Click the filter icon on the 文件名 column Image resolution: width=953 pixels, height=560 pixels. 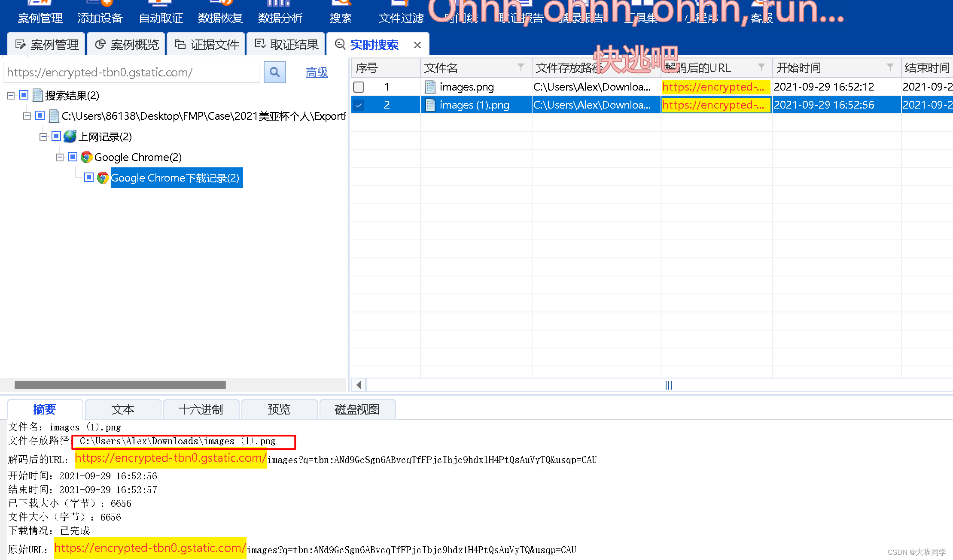(521, 67)
